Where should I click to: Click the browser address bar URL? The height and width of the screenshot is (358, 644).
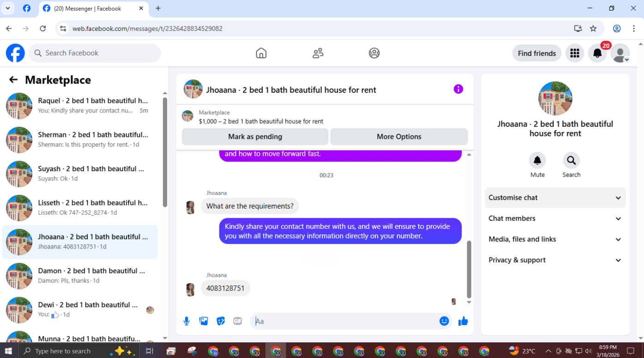(x=147, y=29)
